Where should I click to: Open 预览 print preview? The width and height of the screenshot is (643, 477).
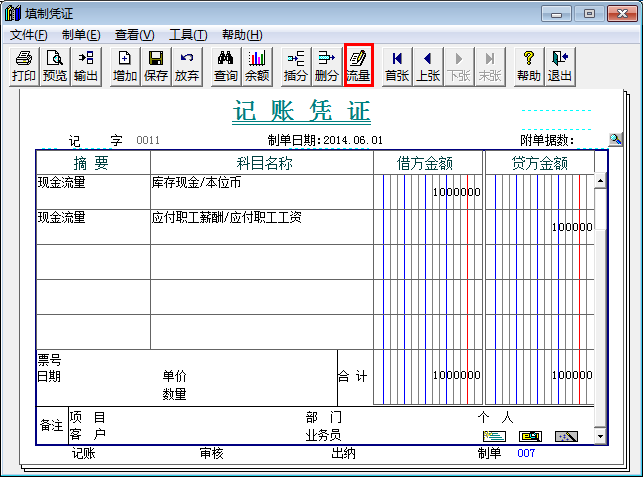[55, 66]
